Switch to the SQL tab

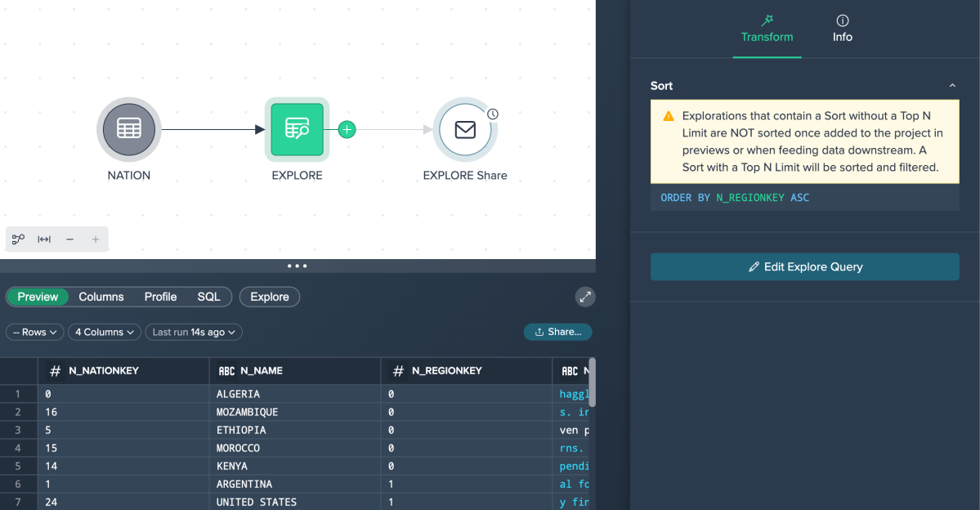click(x=208, y=297)
